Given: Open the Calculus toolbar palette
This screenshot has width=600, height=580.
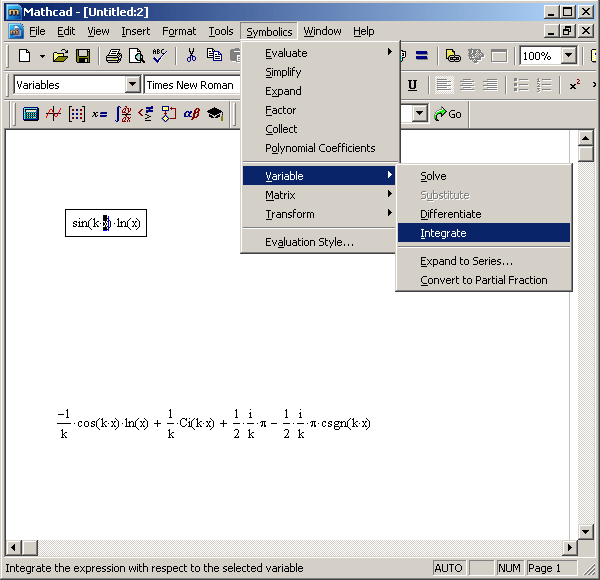Looking at the screenshot, I should (123, 114).
